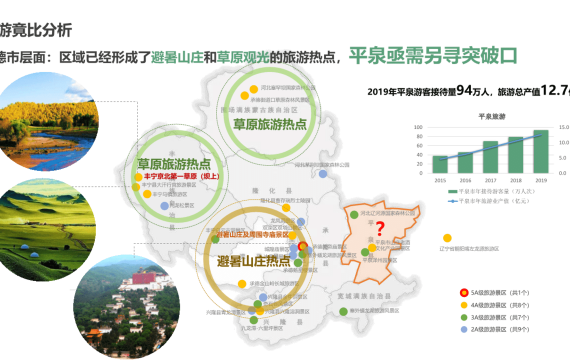Click the 5A red-ringed marker on the map
The height and width of the screenshot is (360, 570).
pyautogui.click(x=302, y=247)
